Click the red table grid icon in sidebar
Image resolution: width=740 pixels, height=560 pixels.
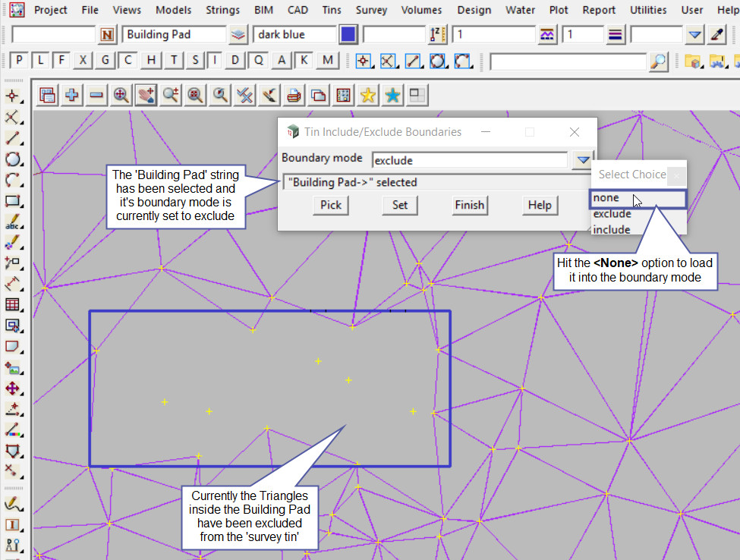pyautogui.click(x=12, y=305)
